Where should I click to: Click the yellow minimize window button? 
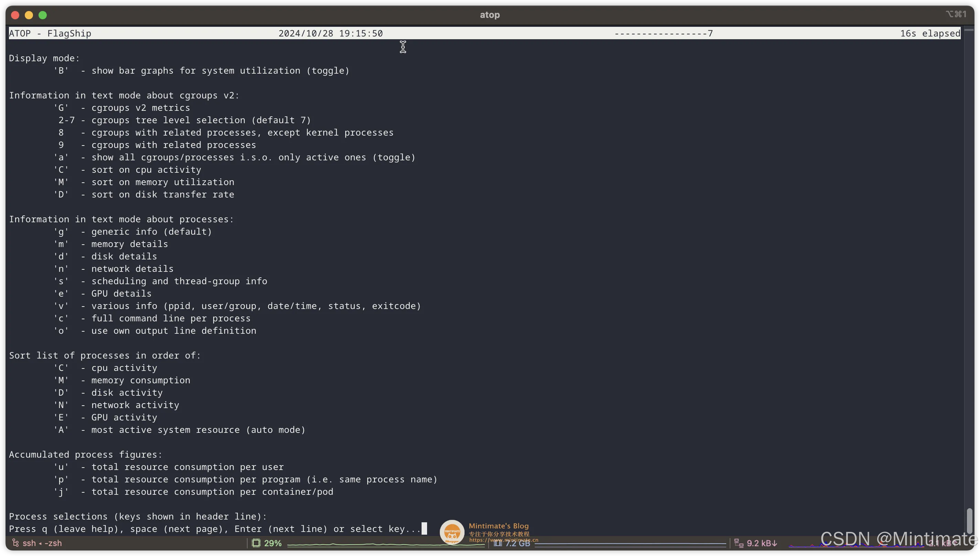point(29,15)
